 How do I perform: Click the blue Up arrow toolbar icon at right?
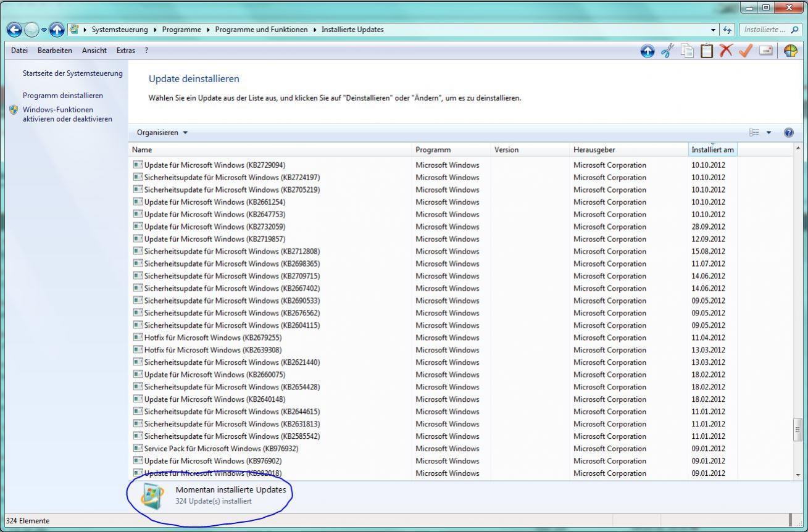(x=647, y=51)
